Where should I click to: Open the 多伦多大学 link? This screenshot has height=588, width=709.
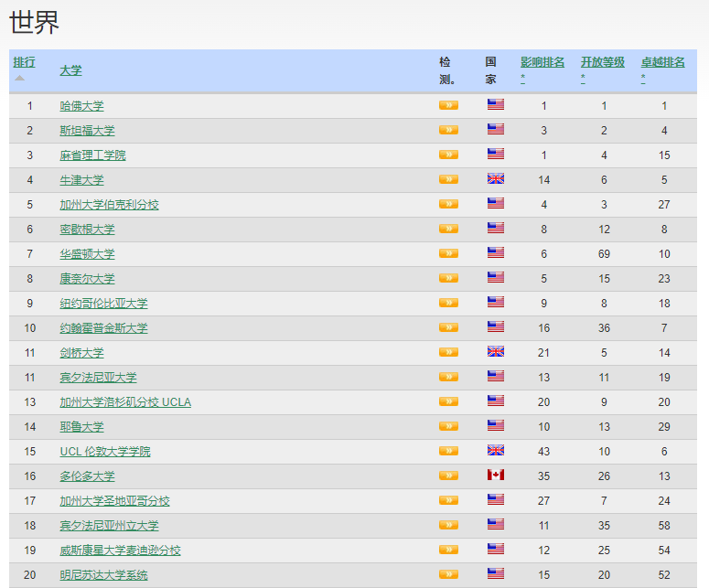click(x=87, y=476)
